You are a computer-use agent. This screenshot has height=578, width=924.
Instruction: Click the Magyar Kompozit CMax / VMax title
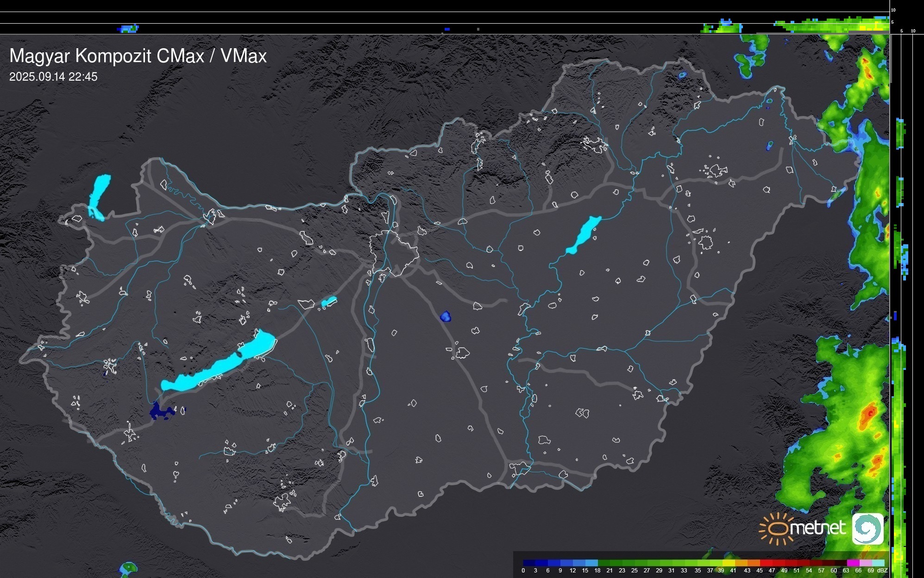click(138, 56)
